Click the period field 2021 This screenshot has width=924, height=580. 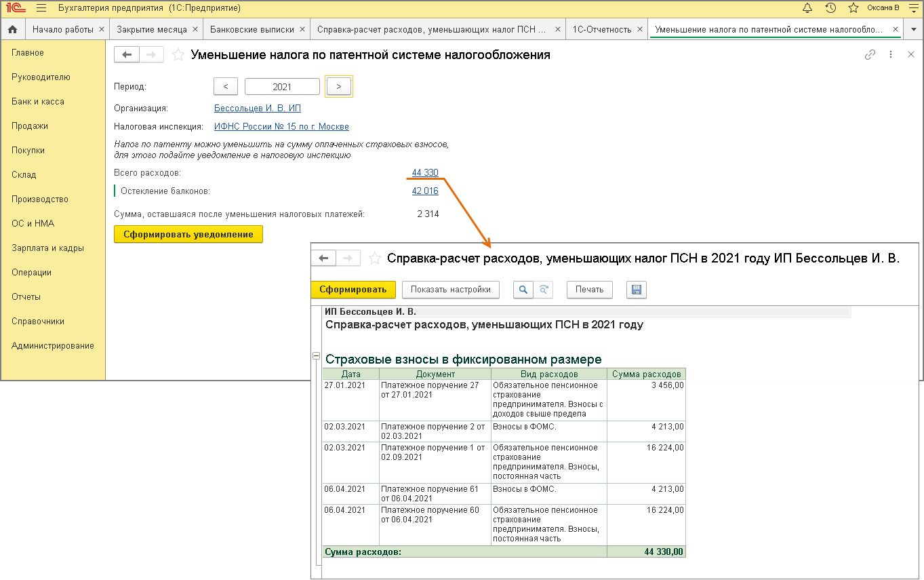(x=282, y=86)
